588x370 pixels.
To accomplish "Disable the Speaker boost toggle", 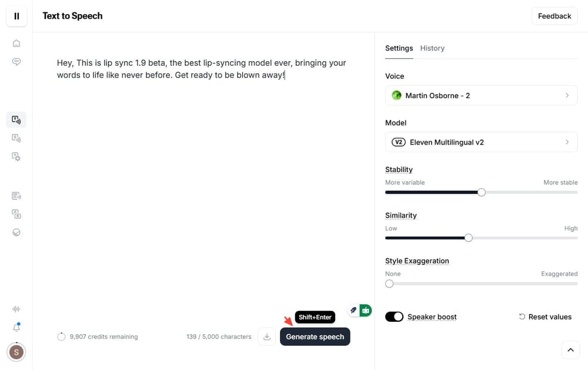I will click(x=394, y=317).
